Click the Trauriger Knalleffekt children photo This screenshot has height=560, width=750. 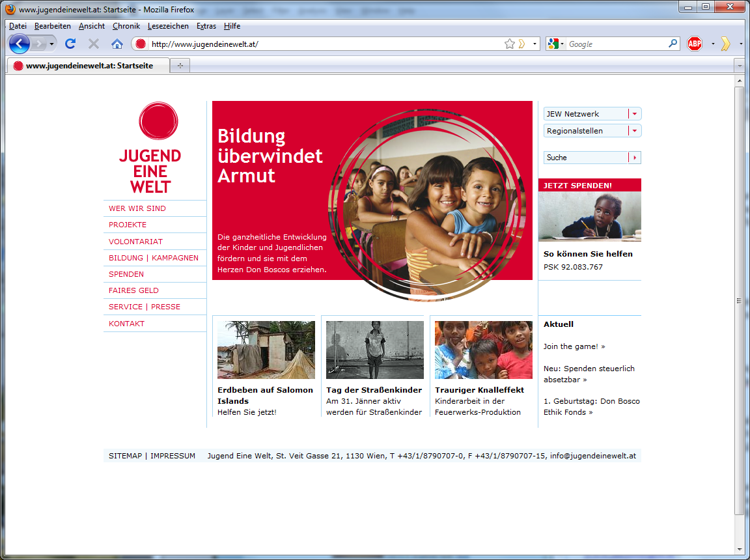click(484, 350)
